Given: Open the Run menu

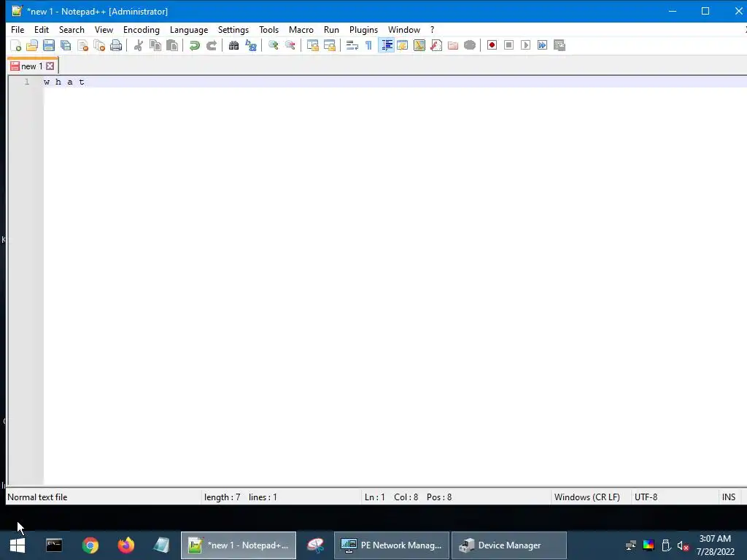Looking at the screenshot, I should pos(332,29).
